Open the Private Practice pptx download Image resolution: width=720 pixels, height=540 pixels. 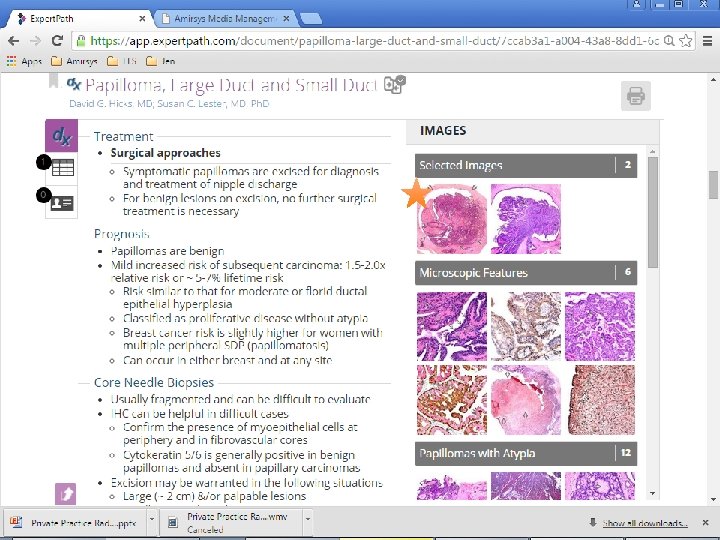(76, 523)
